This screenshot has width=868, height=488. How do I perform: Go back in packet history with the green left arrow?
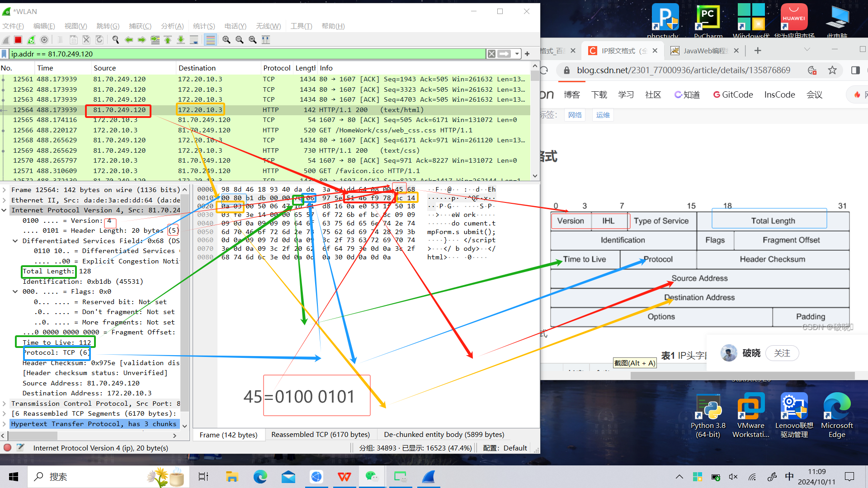click(x=129, y=40)
